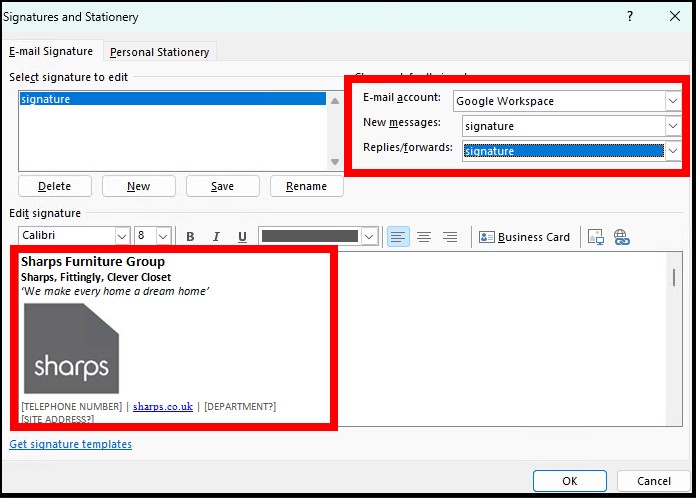Screen dimensions: 696x498
Task: Expand the E-mail account dropdown
Action: coord(673,101)
